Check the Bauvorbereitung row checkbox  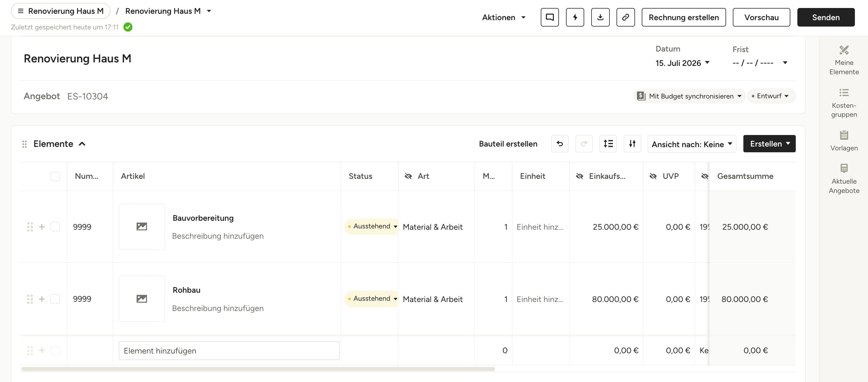pos(55,227)
